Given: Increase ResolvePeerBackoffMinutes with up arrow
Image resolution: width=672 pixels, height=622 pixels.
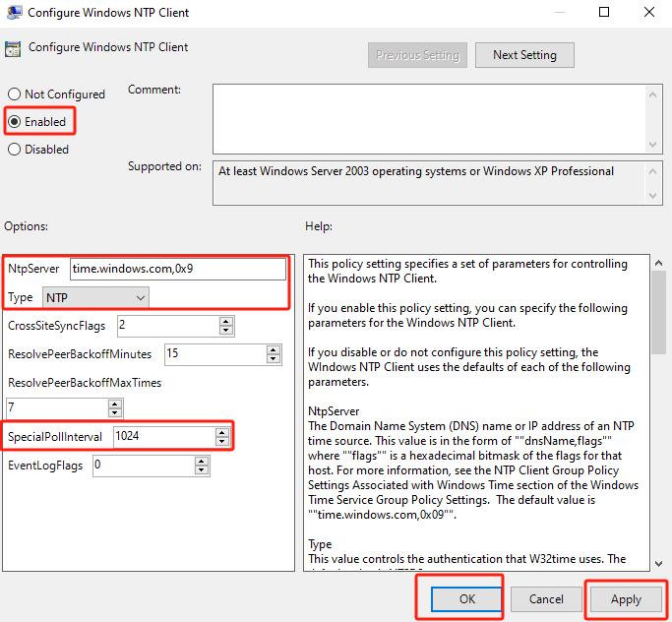Looking at the screenshot, I should click(274, 348).
